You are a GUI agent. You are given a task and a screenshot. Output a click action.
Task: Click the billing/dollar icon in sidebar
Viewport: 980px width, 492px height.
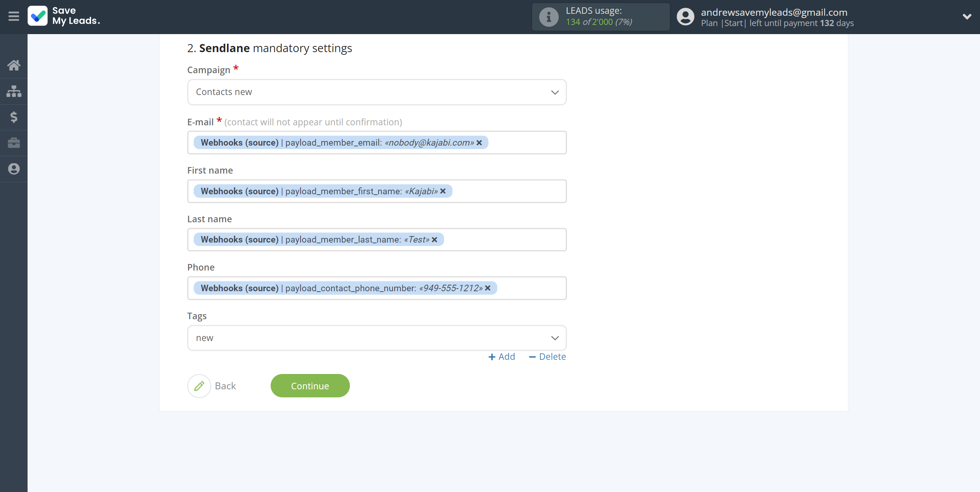click(x=14, y=117)
